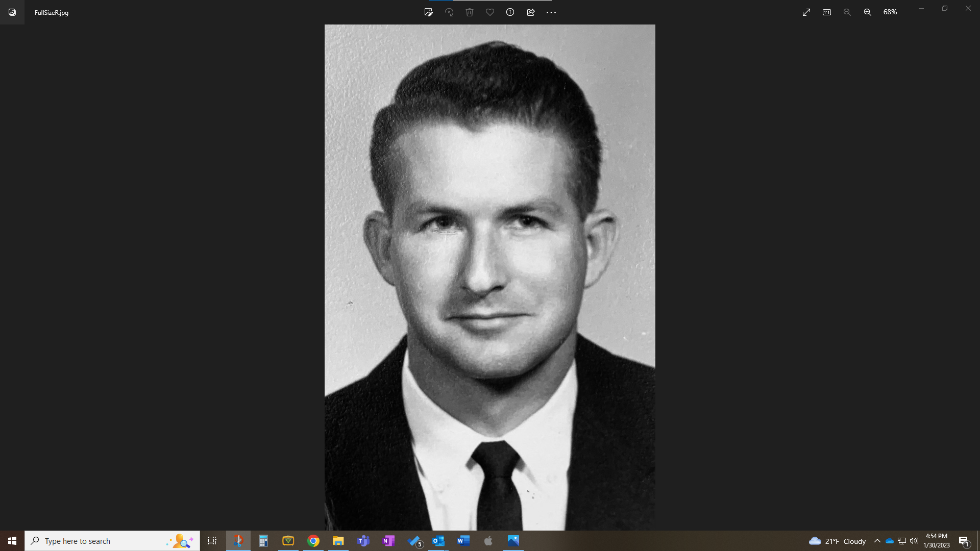
Task: Enter full screen view
Action: tap(806, 12)
